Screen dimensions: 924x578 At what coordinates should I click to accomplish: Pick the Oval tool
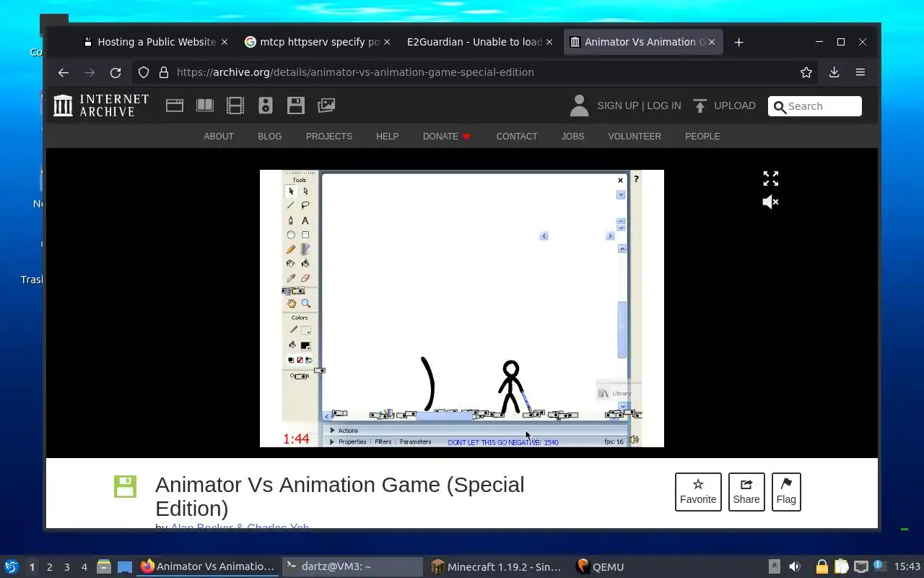click(291, 235)
